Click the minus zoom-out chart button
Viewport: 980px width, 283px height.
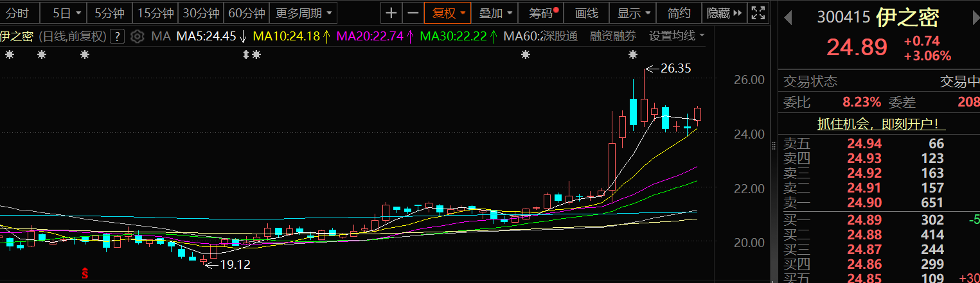[x=413, y=13]
